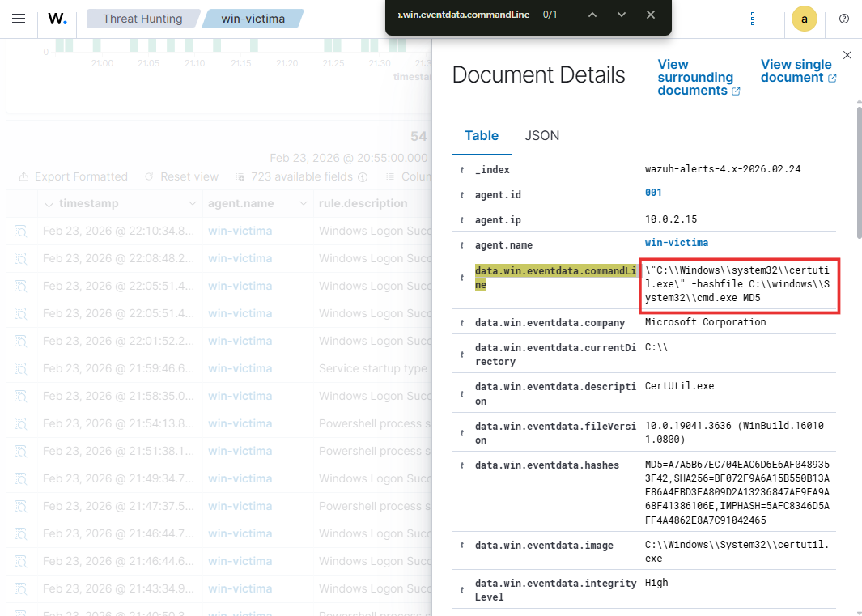Open View single document link
The height and width of the screenshot is (616, 862).
(x=798, y=71)
